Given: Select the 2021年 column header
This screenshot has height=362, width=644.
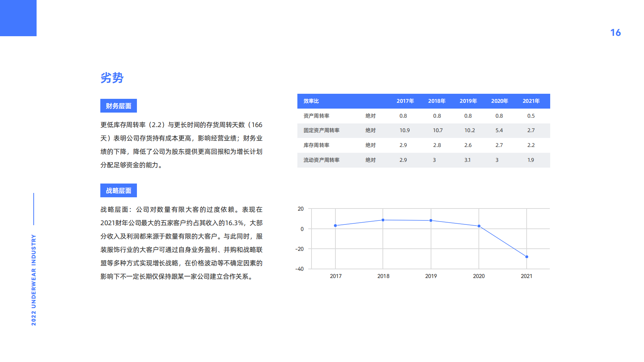Looking at the screenshot, I should (531, 101).
